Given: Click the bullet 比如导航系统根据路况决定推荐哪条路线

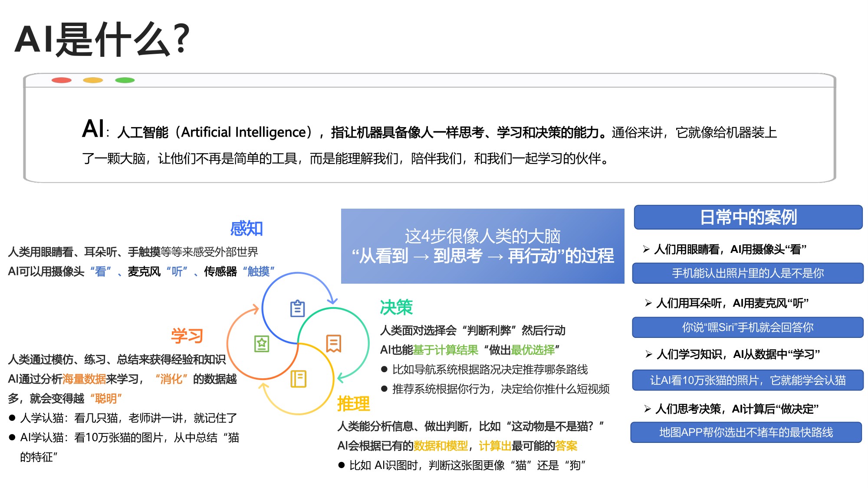Looking at the screenshot, I should [x=484, y=369].
